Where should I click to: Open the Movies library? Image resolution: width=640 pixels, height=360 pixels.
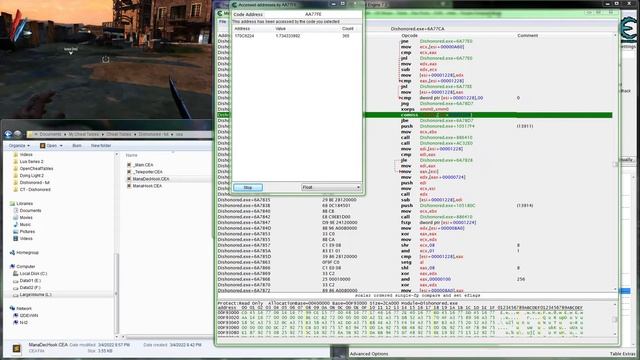(x=26, y=218)
